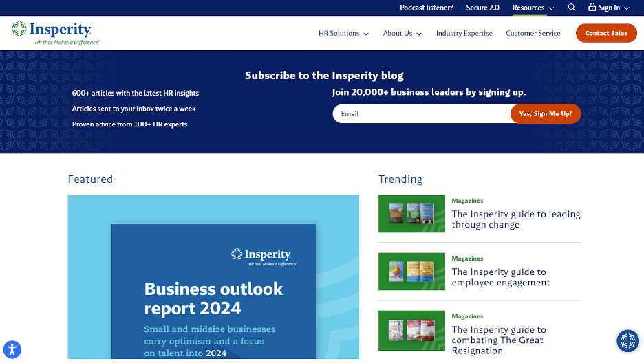The width and height of the screenshot is (644, 363).
Task: Expand the About Us dropdown menu
Action: click(402, 33)
